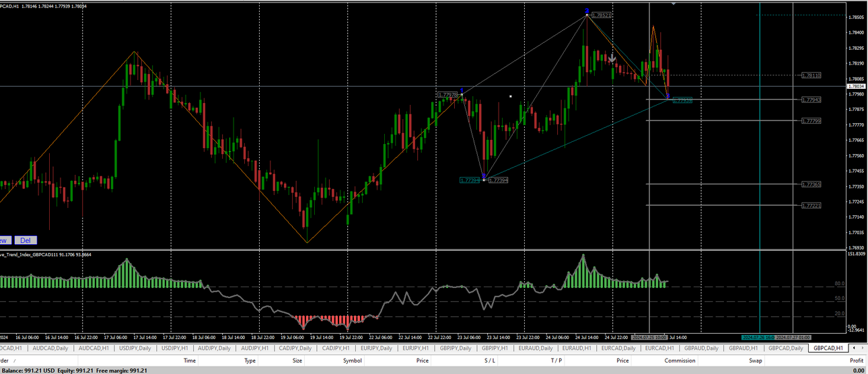Click the 2024.07.25 16:00 time marker
Screen dimensions: 868x374
pos(649,337)
